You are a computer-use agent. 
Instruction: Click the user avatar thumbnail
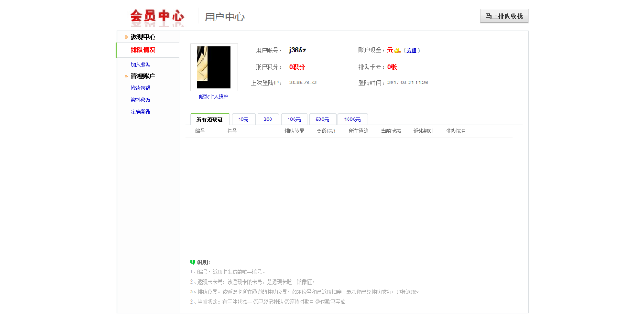[x=214, y=67]
